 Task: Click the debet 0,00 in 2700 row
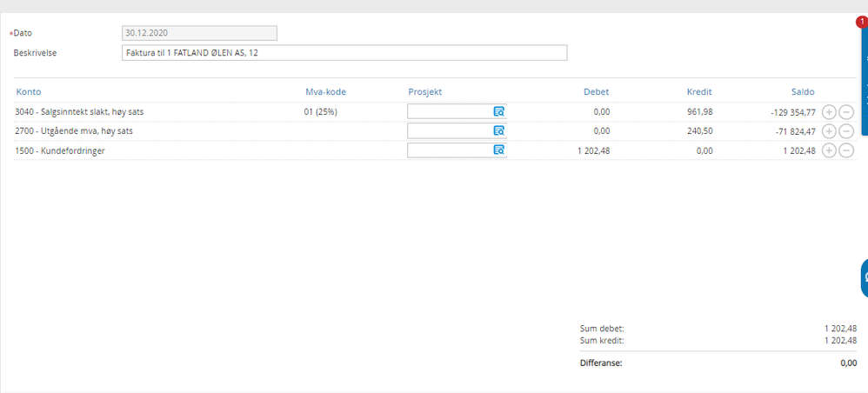[x=601, y=131]
